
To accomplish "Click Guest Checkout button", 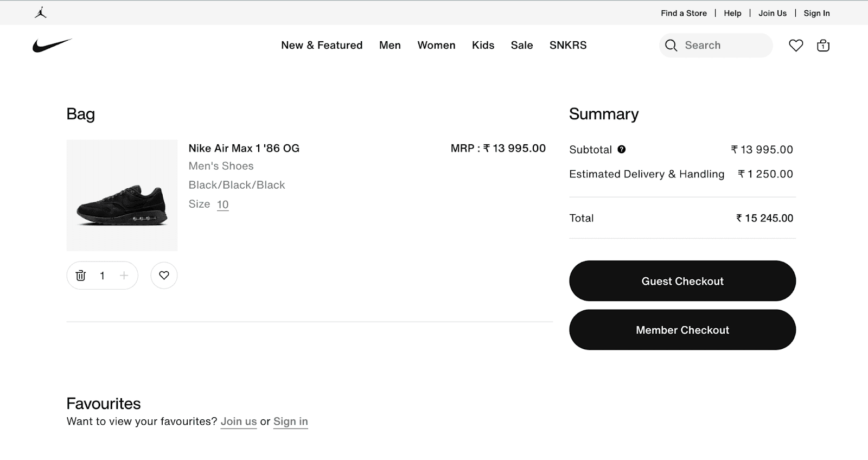I will pyautogui.click(x=682, y=281).
